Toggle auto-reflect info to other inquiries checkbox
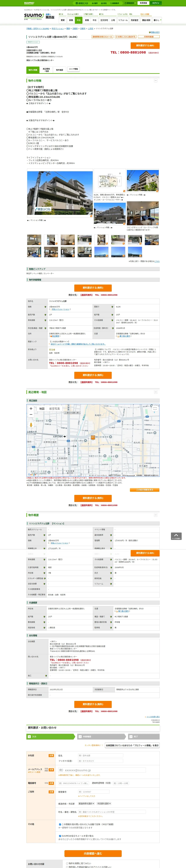This screenshot has height=868, width=186. pyautogui.click(x=60, y=825)
